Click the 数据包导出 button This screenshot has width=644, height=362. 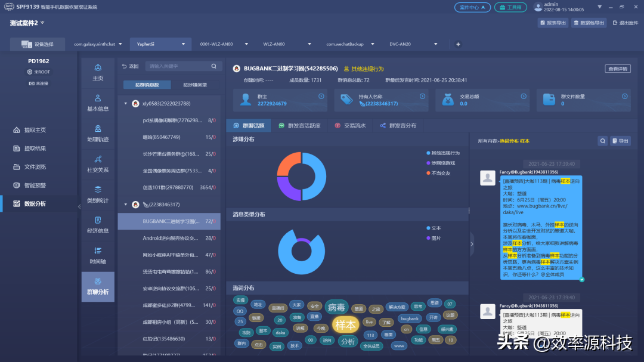pos(589,23)
